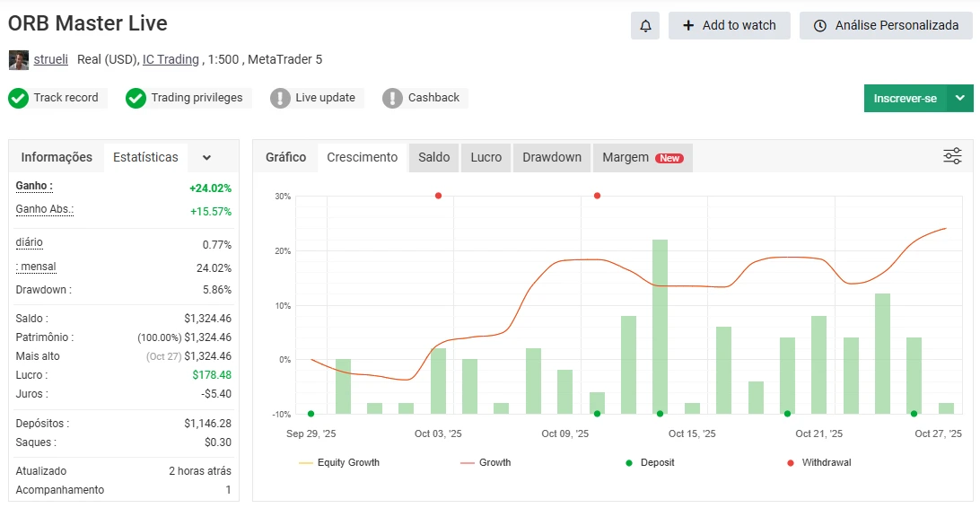Expand the chevron next to Estatísticas
980x508 pixels.
click(206, 158)
